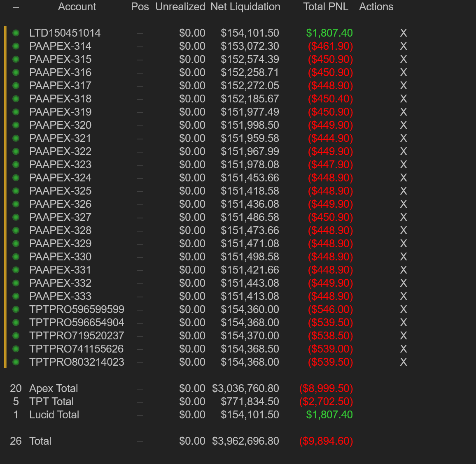Click the X action for PAAPEX-323
Image resolution: width=476 pixels, height=464 pixels.
[403, 165]
